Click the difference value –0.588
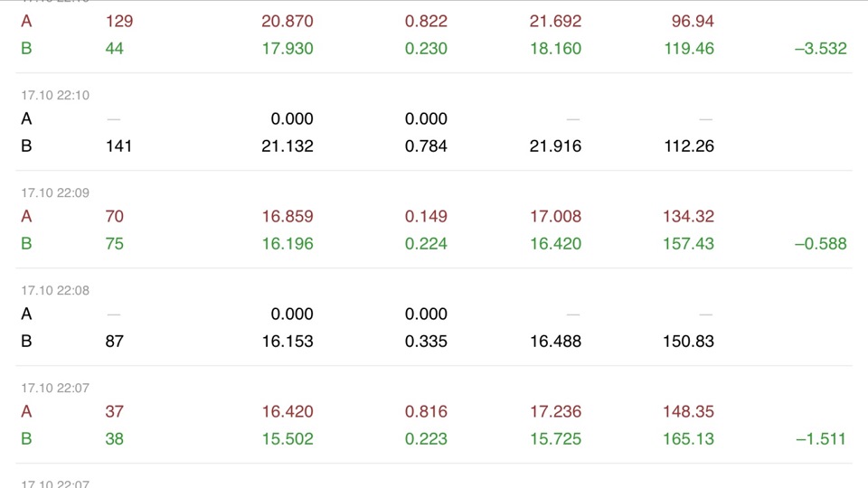This screenshot has height=488, width=868. coord(820,244)
